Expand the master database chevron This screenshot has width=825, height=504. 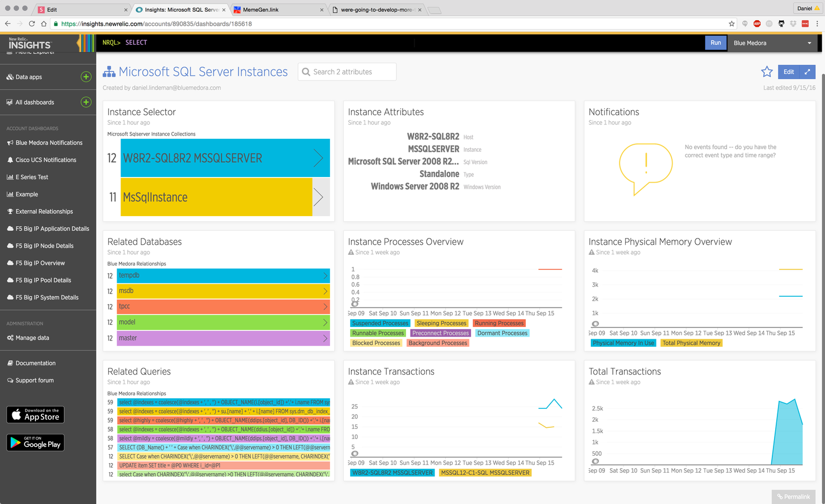coord(325,338)
